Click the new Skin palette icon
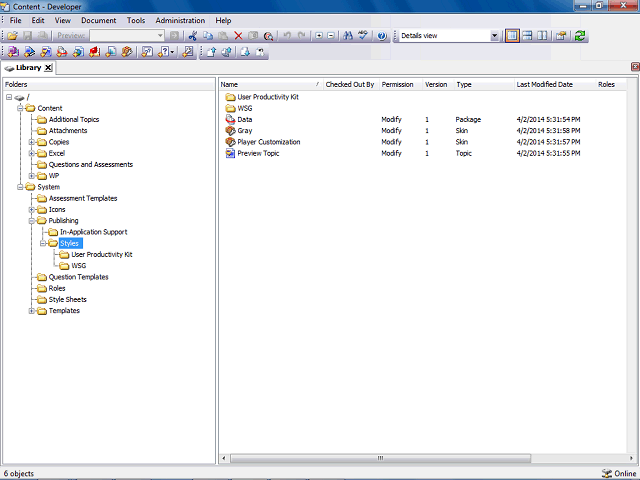The image size is (640, 480). pyautogui.click(x=127, y=52)
